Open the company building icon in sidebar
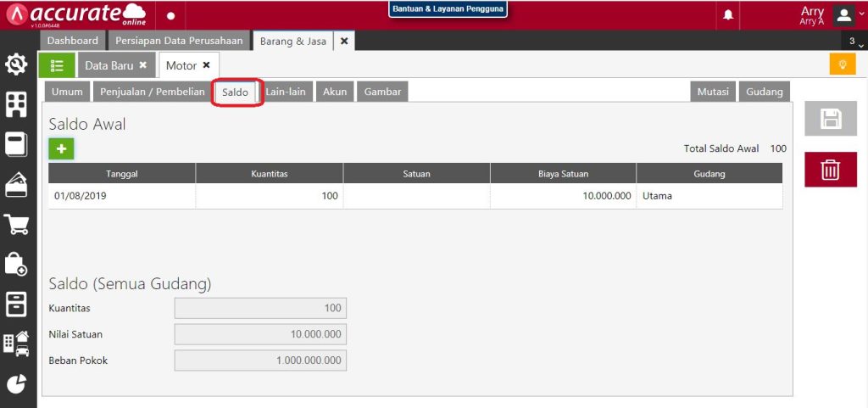 (16, 104)
